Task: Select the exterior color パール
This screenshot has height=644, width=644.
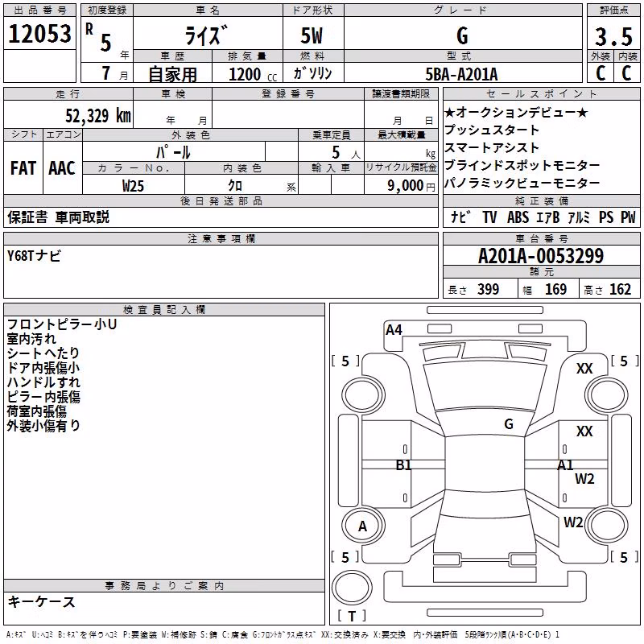Action: tap(173, 152)
